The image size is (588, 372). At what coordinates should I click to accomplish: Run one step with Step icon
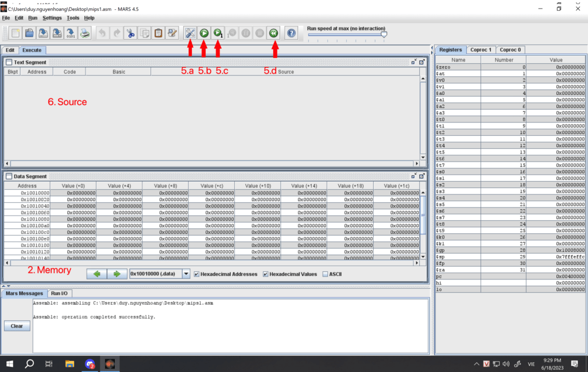click(218, 33)
